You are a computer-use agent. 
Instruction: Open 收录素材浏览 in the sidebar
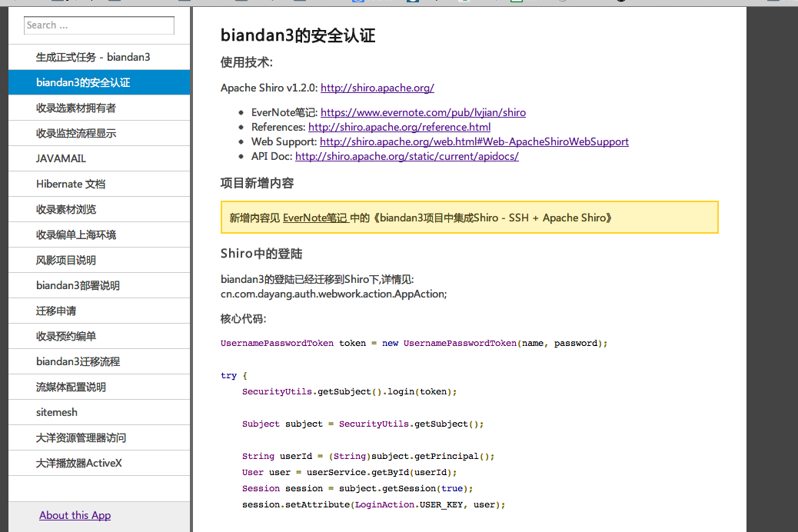pyautogui.click(x=66, y=209)
